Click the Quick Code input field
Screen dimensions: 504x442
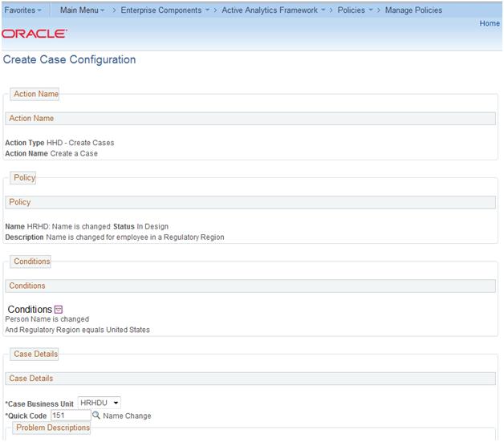click(x=71, y=416)
